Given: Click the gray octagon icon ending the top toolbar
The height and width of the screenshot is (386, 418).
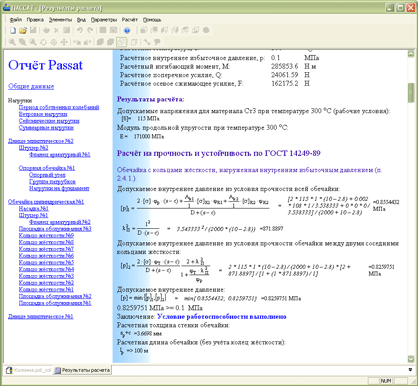Looking at the screenshot, I should pos(206,30).
